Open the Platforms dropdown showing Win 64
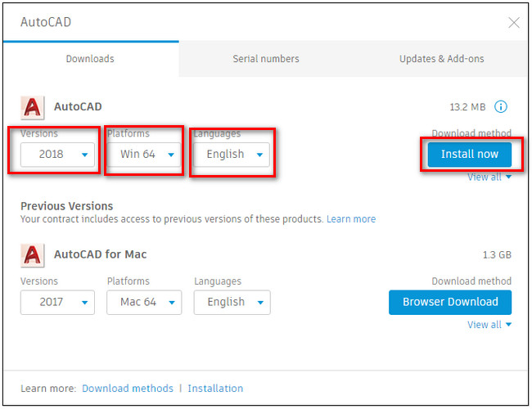Viewport: 532px width, 409px height. click(x=144, y=155)
